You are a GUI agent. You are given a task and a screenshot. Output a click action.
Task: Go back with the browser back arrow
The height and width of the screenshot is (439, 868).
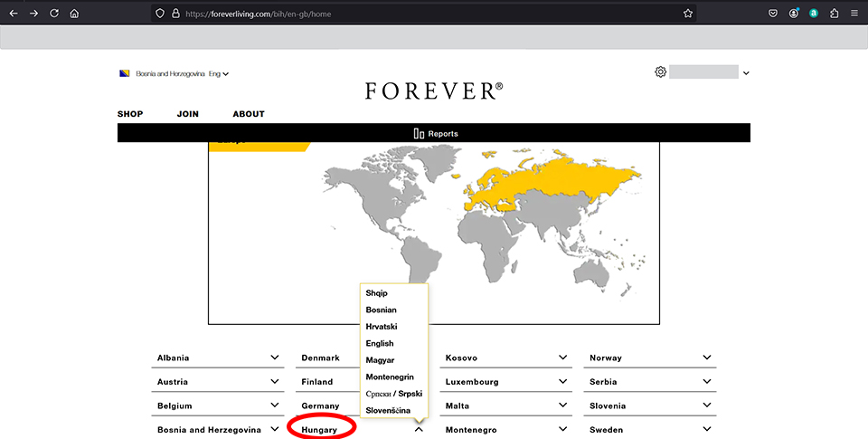tap(14, 14)
